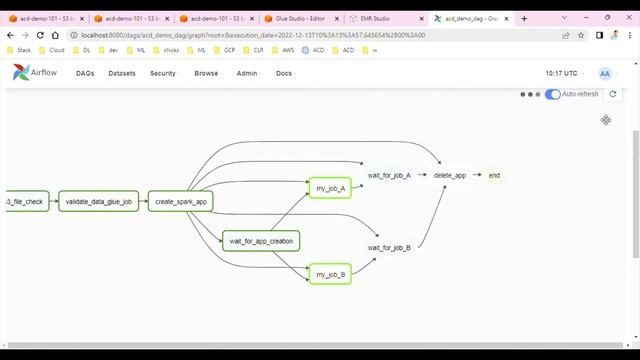Select the validate_data_glue_job task node
This screenshot has width=640, height=360.
99,201
